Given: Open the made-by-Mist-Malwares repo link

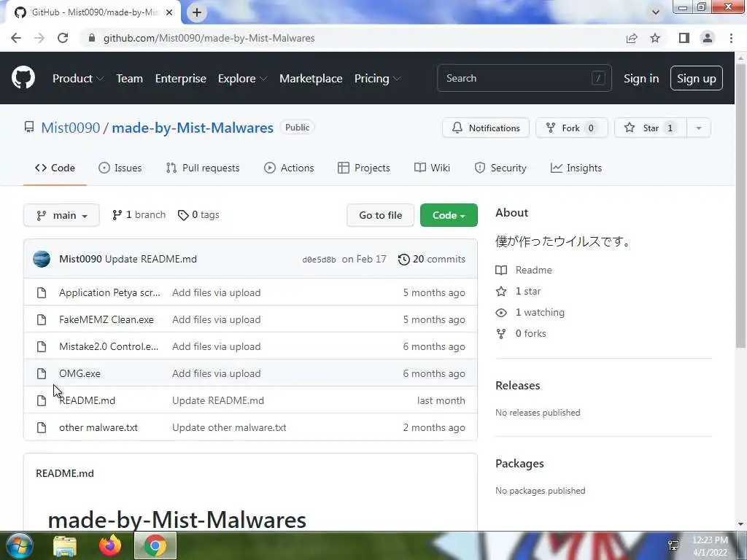Looking at the screenshot, I should tap(193, 128).
